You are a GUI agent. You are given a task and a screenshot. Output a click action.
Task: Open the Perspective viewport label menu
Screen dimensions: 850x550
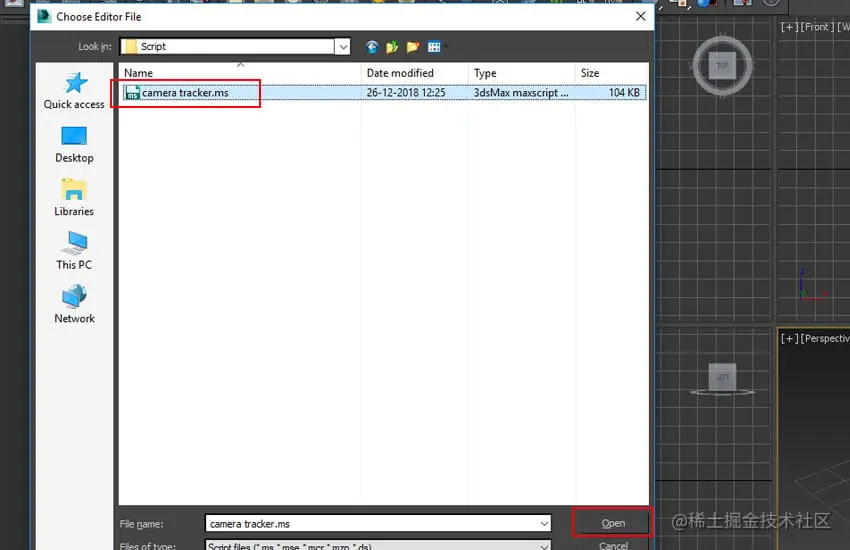(825, 338)
